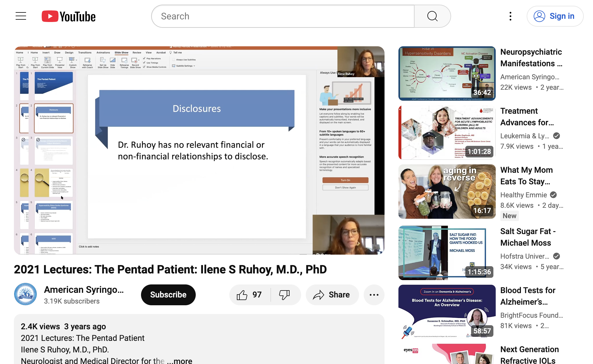Image resolution: width=593 pixels, height=364 pixels.
Task: Open What My Mom Eats title
Action: coord(527,176)
